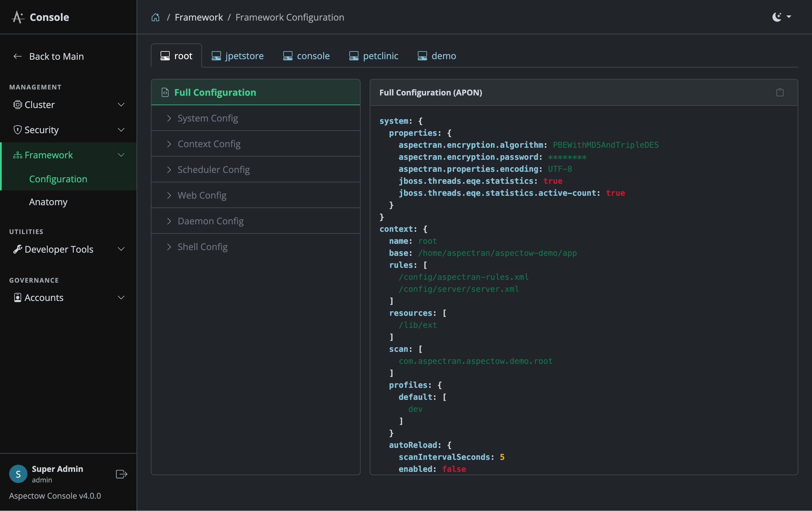
Task: Click the Console title in sidebar
Action: pyautogui.click(x=49, y=17)
